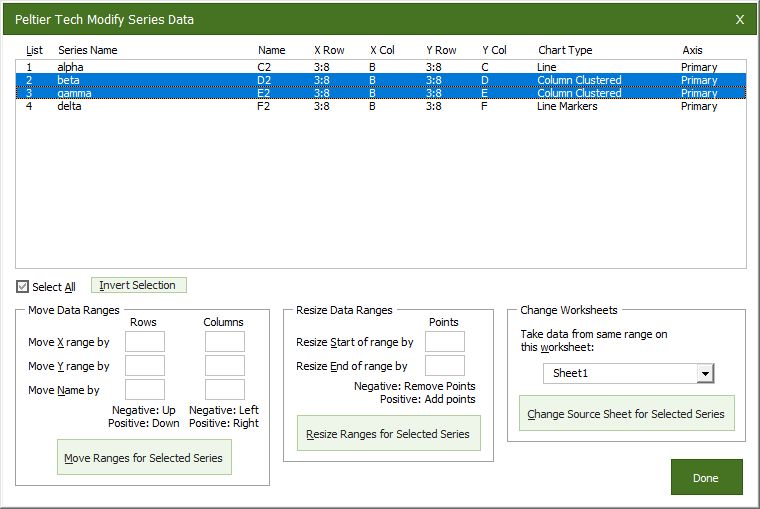Click the Move Name Columns field
The image size is (760, 509).
tap(224, 390)
